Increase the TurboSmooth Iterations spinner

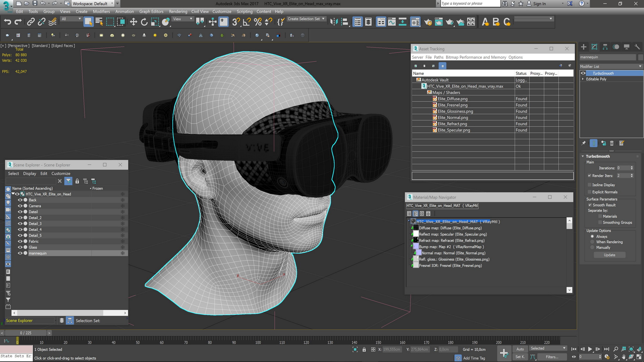[632, 167]
